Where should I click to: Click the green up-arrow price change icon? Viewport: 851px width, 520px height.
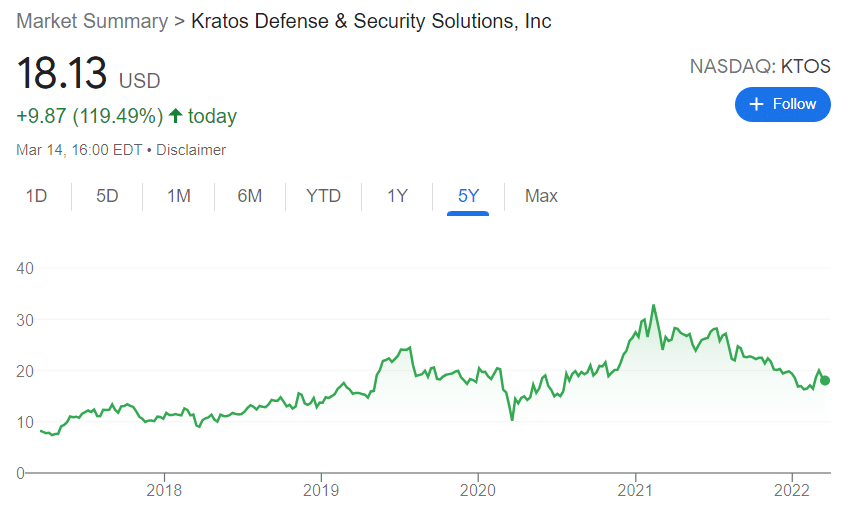[175, 116]
